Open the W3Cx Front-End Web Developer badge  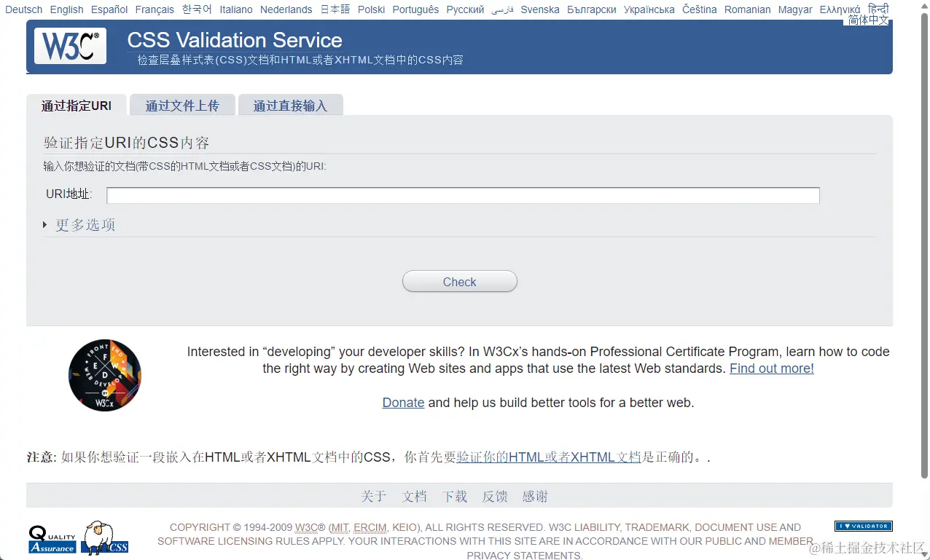105,376
